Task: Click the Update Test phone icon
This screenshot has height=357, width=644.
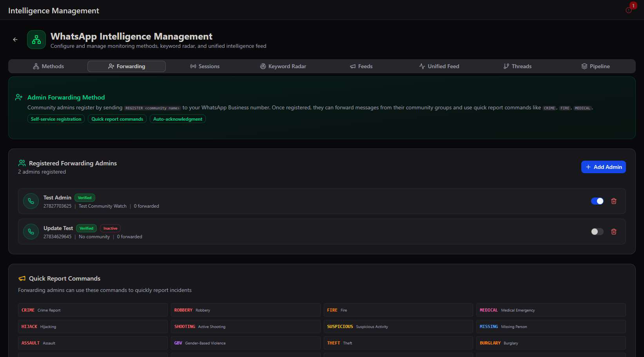Action: (x=31, y=232)
